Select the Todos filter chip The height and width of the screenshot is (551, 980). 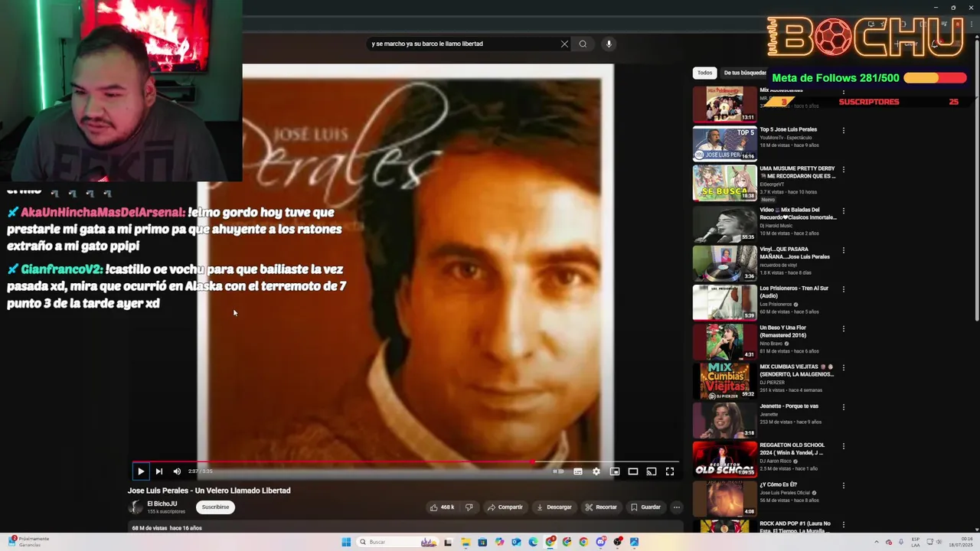pos(704,73)
